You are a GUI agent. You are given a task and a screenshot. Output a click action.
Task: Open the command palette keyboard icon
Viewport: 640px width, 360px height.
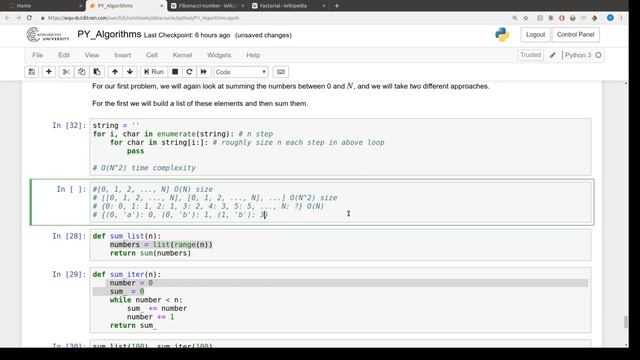(281, 72)
